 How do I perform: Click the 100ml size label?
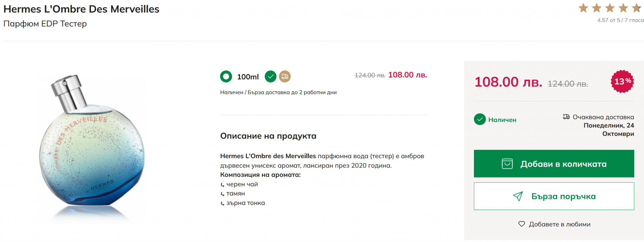coord(248,77)
